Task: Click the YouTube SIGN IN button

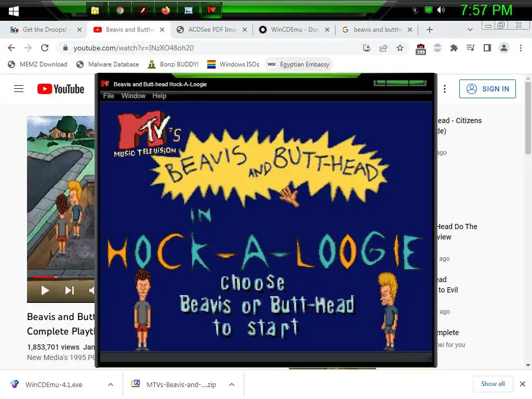Action: click(x=487, y=89)
